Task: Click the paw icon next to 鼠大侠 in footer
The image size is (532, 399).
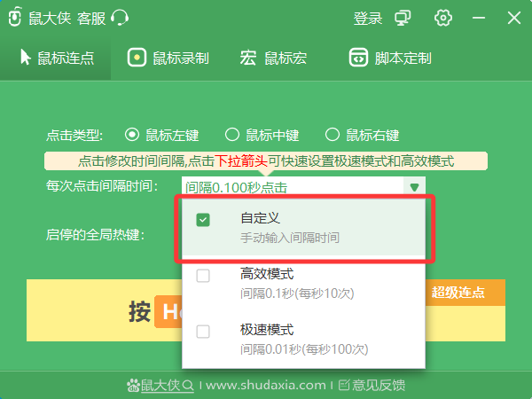Action: tap(134, 385)
